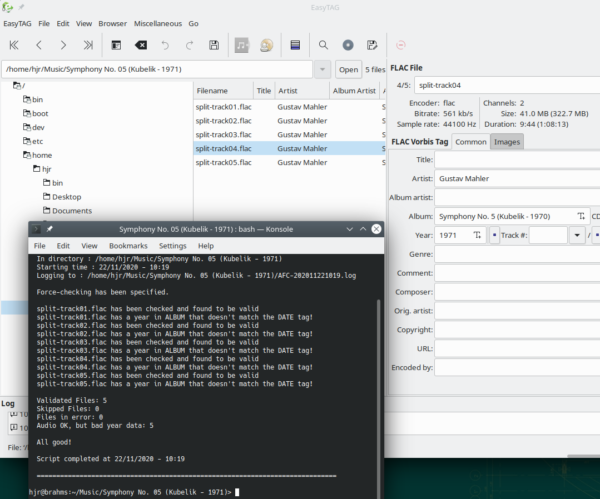600x499 pixels.
Task: Open EasyTAG Edit menu
Action: coord(63,23)
